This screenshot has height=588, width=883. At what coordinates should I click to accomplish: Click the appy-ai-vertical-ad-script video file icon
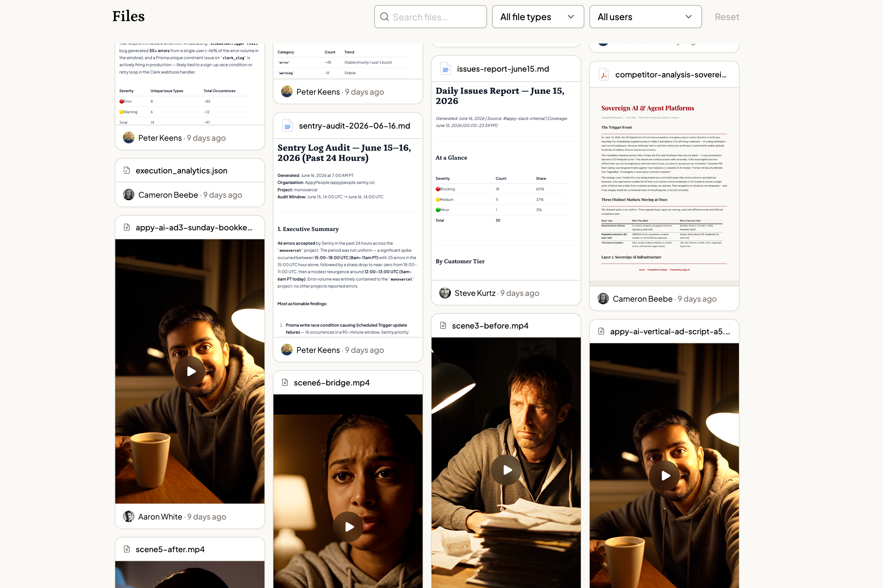pos(601,331)
